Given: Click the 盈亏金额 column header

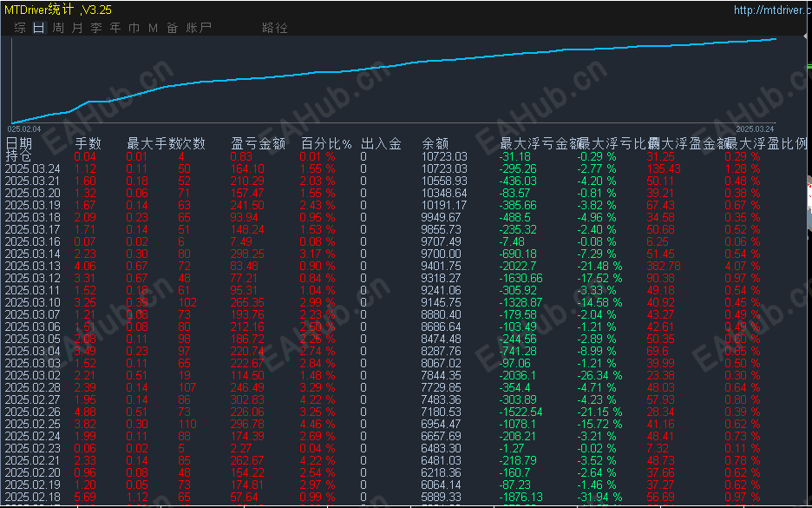Looking at the screenshot, I should pyautogui.click(x=258, y=143).
